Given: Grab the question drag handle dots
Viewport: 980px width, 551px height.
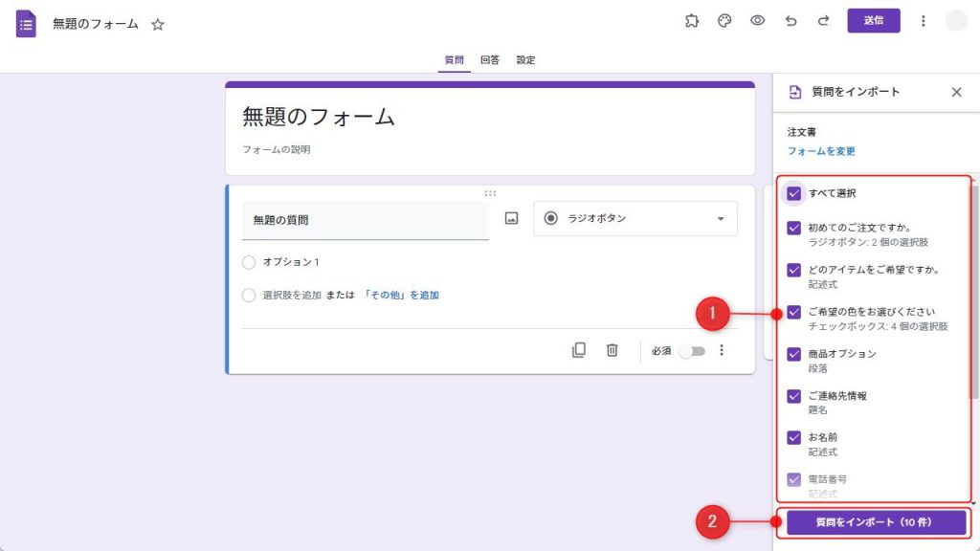Looking at the screenshot, I should [x=490, y=193].
